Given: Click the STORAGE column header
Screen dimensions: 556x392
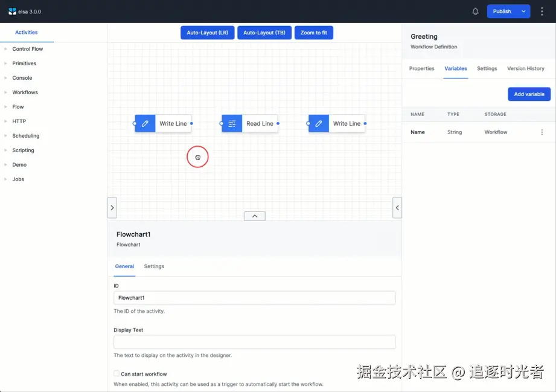Looking at the screenshot, I should [x=495, y=114].
